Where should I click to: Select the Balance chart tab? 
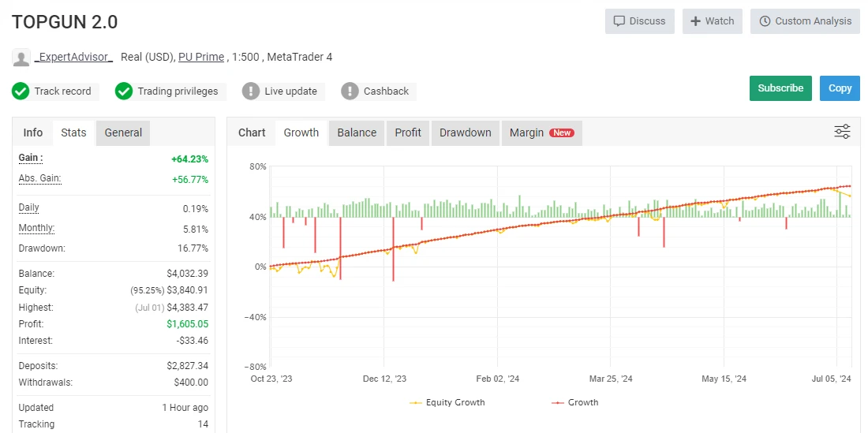point(357,133)
